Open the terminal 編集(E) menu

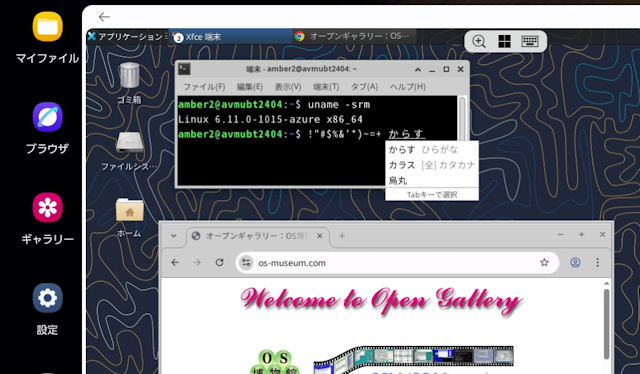pyautogui.click(x=249, y=87)
